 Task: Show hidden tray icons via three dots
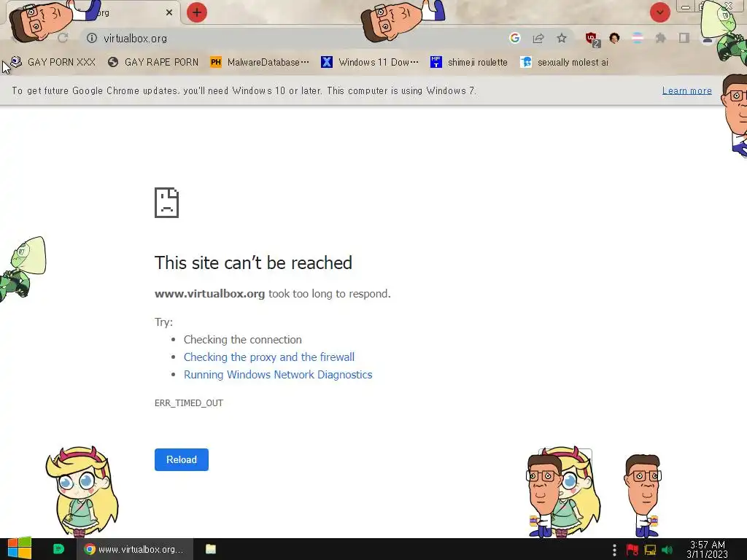[614, 550]
